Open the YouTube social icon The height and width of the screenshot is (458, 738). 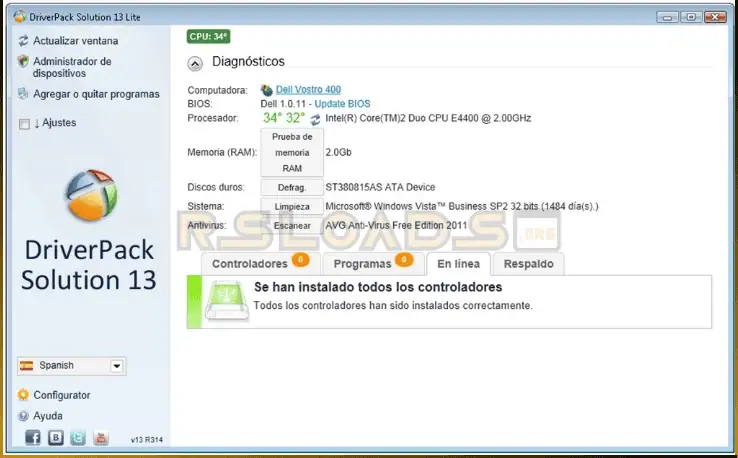point(101,438)
